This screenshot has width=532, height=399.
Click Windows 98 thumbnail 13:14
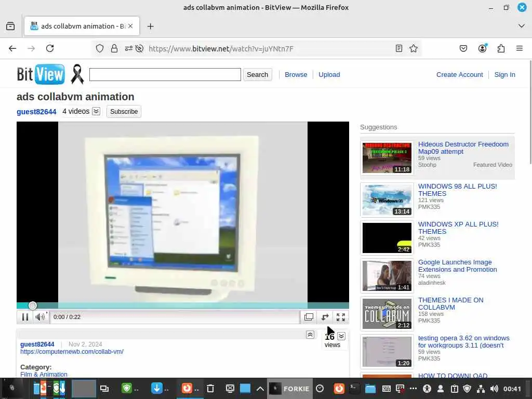387,200
